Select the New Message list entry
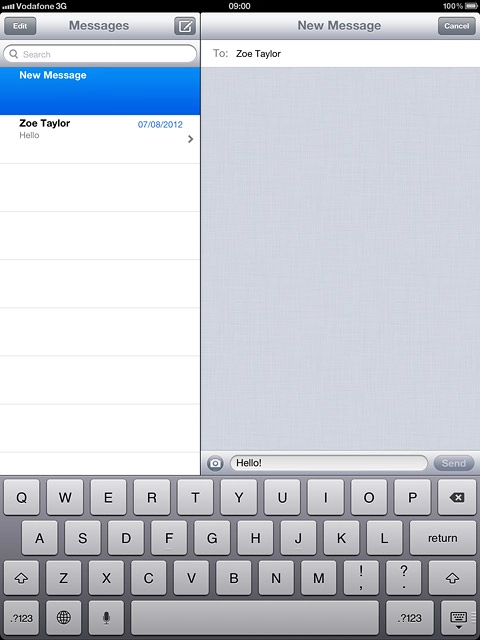 click(x=100, y=91)
